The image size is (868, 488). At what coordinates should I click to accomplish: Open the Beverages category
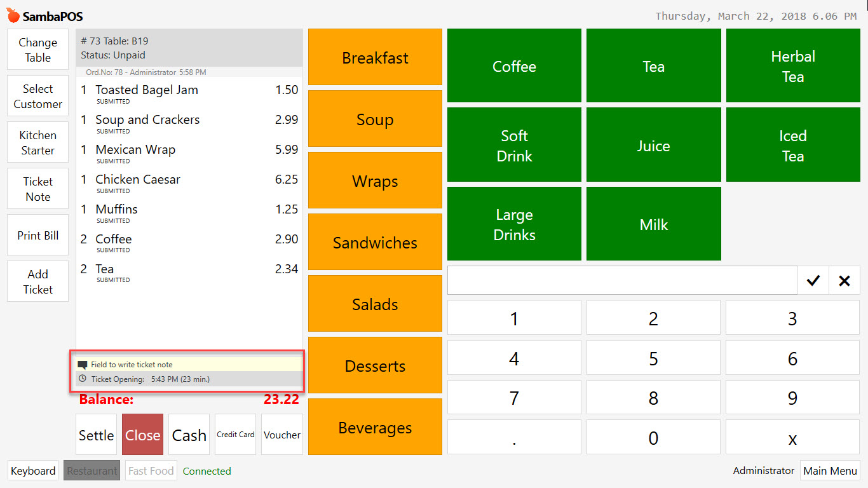tap(375, 427)
